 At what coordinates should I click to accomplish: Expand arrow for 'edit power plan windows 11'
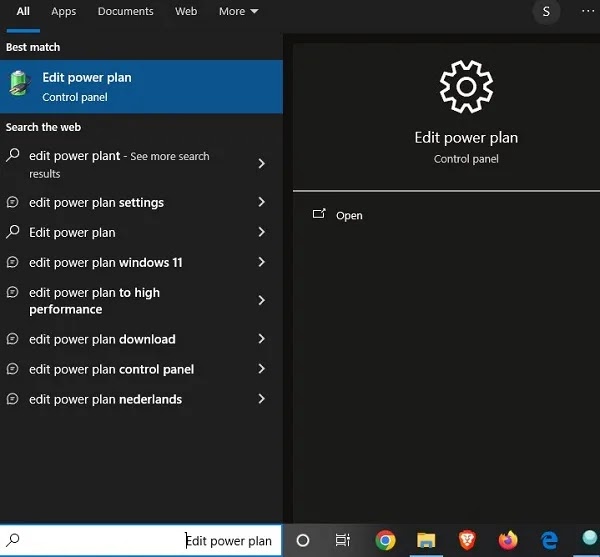tap(261, 262)
